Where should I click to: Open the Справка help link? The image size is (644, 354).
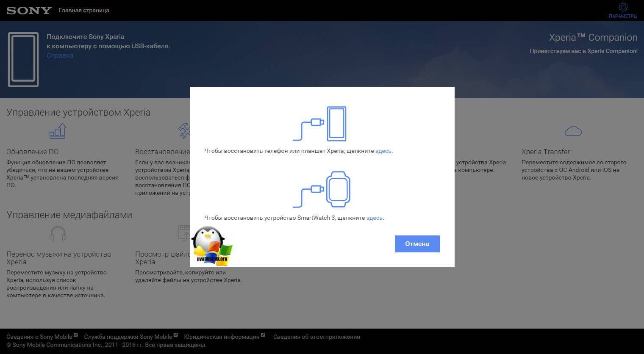[x=60, y=55]
